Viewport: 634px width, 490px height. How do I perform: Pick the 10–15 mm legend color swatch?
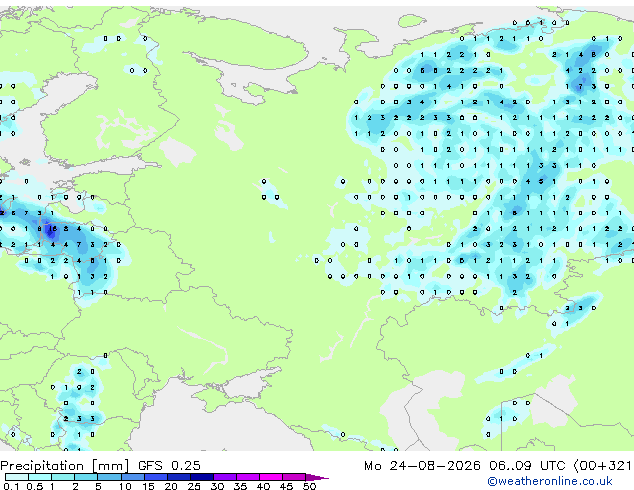[x=132, y=477]
